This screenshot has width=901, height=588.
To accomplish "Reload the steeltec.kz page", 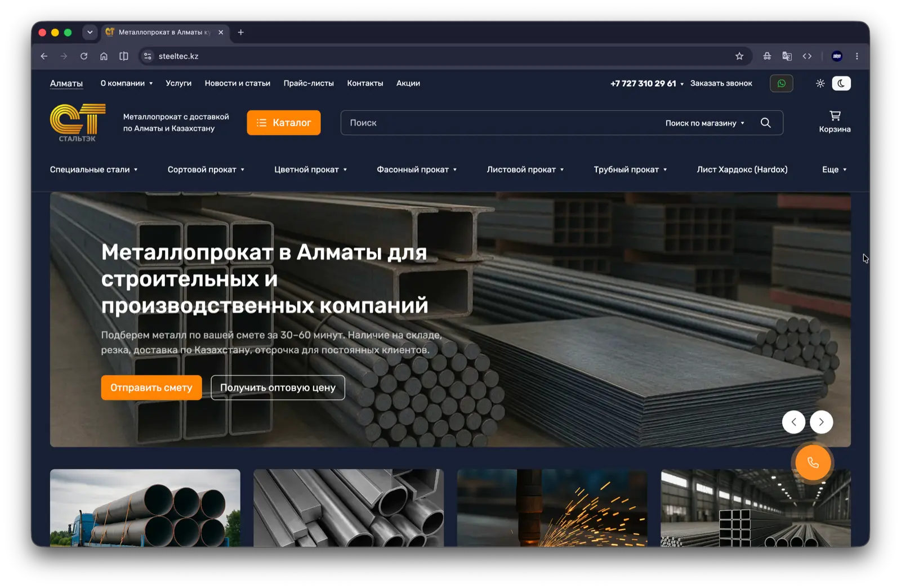I will pyautogui.click(x=84, y=56).
